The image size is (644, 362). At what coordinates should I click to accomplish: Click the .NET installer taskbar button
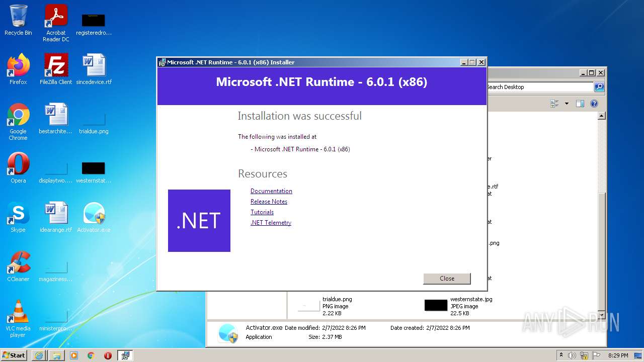pos(125,355)
